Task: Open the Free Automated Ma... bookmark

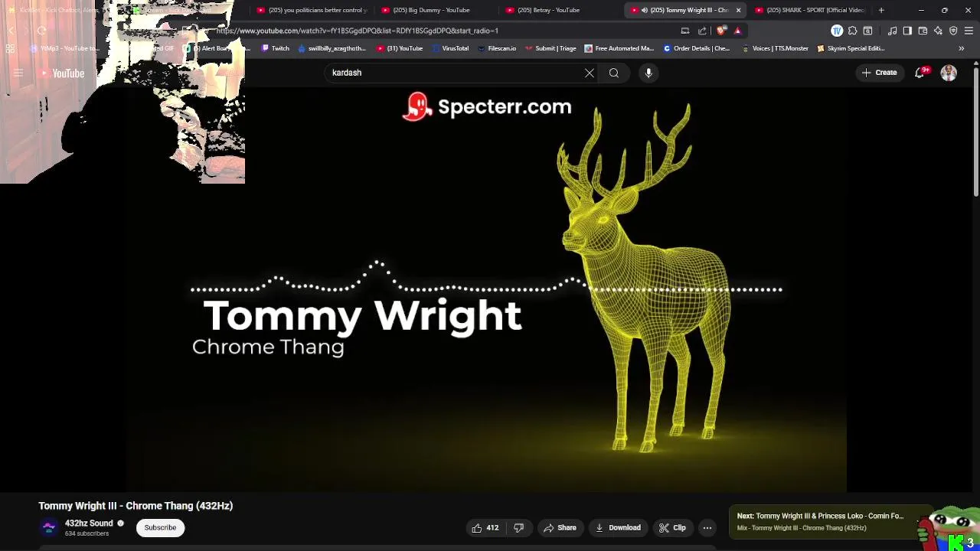Action: click(x=619, y=48)
